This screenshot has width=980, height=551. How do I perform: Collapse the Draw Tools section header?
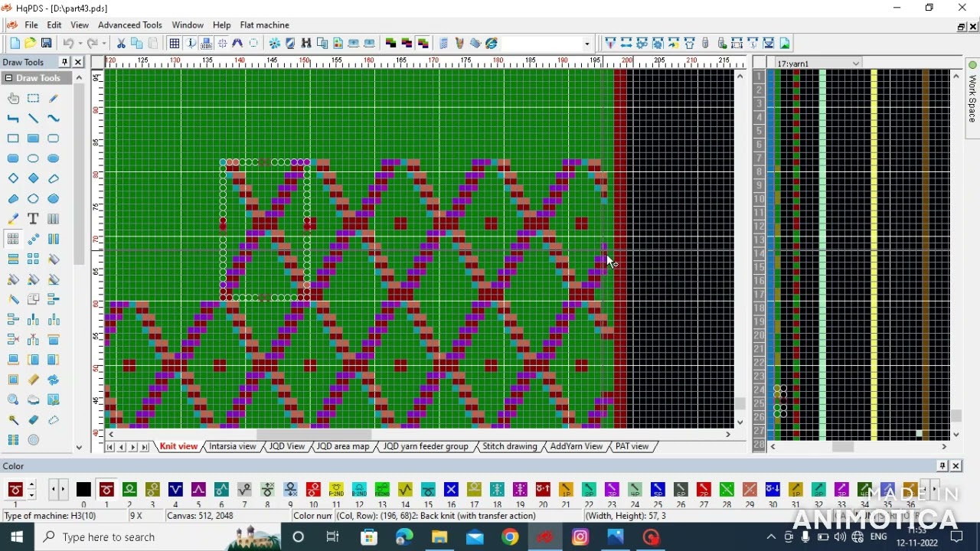click(8, 78)
